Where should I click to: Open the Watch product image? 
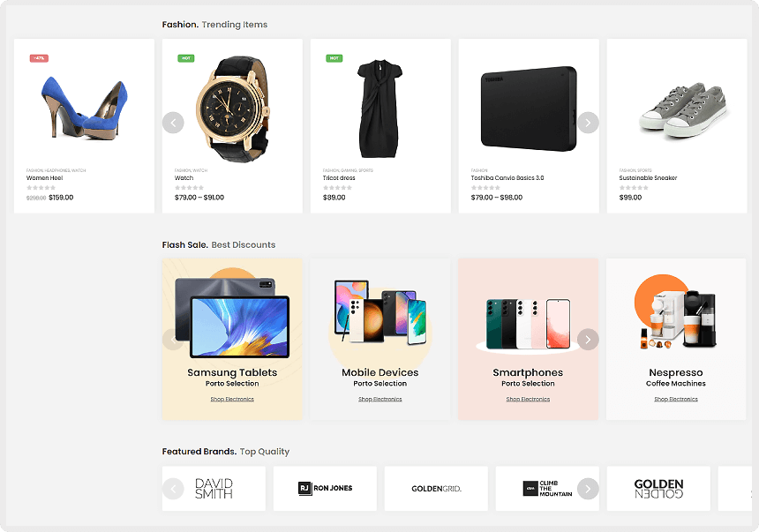(232, 109)
